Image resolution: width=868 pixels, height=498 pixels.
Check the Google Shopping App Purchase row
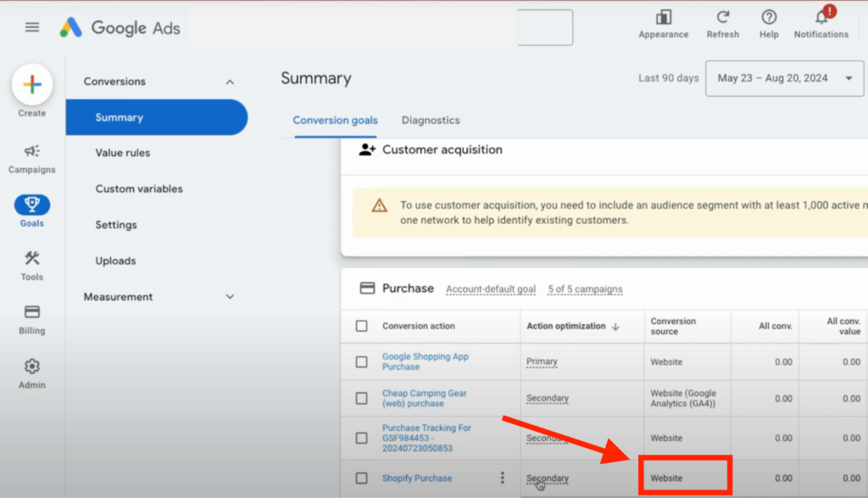(x=361, y=361)
